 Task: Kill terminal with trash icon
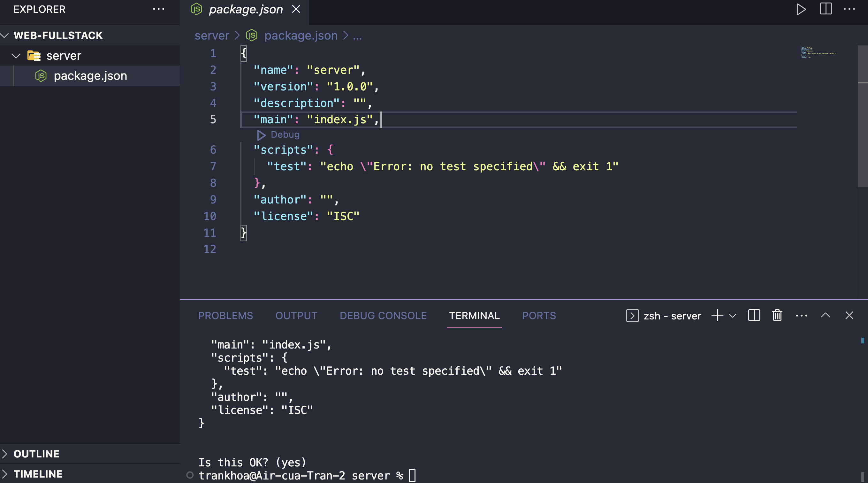(777, 316)
